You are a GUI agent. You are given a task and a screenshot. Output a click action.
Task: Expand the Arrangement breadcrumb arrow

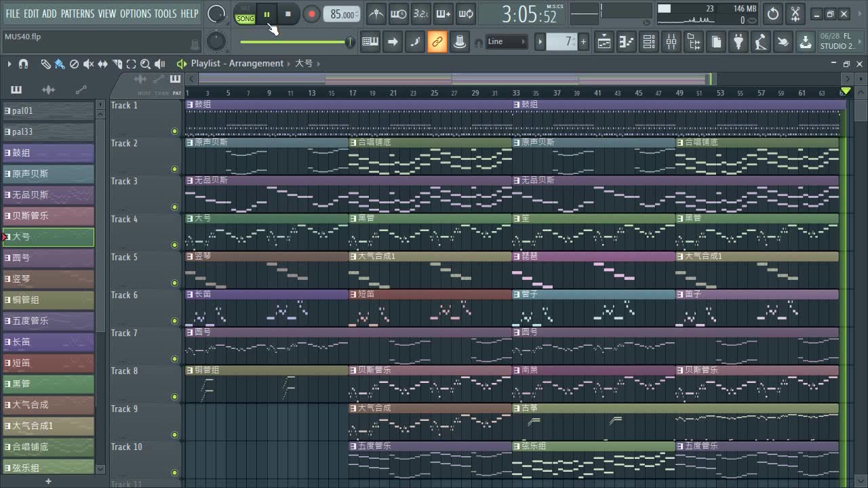[x=288, y=64]
